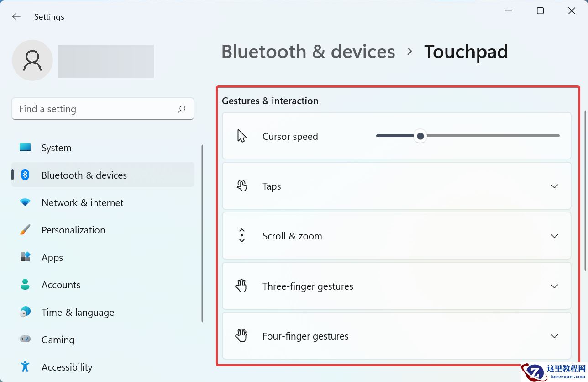588x382 pixels.
Task: Click the search magnifier icon
Action: tap(182, 109)
